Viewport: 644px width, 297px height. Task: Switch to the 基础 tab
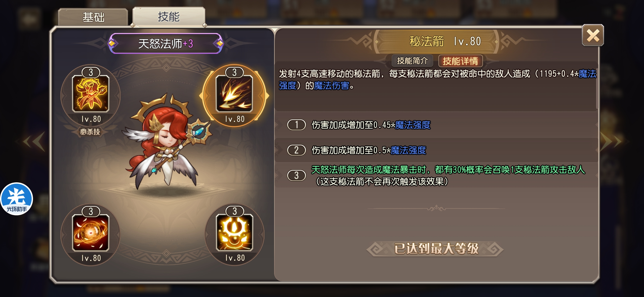[x=93, y=17]
